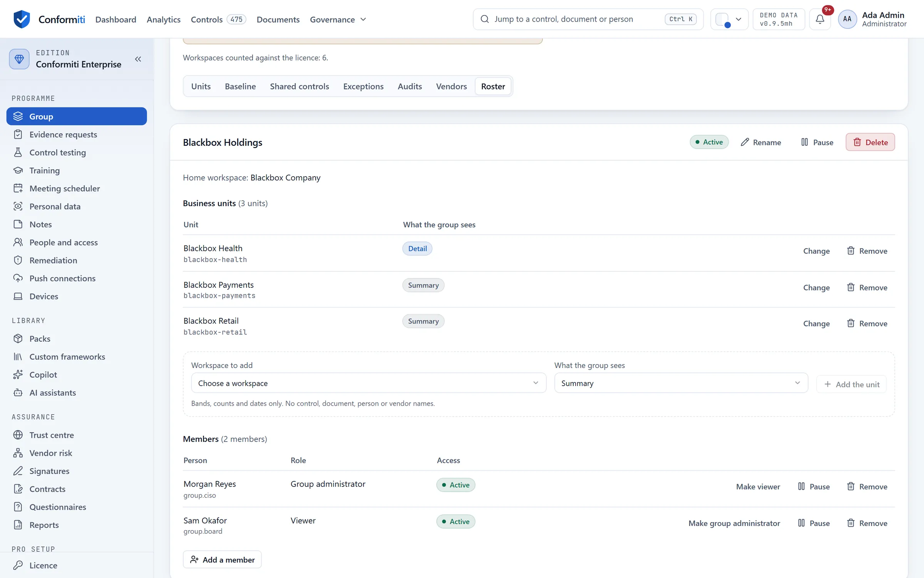Open People and access
The image size is (924, 578).
pyautogui.click(x=77, y=242)
